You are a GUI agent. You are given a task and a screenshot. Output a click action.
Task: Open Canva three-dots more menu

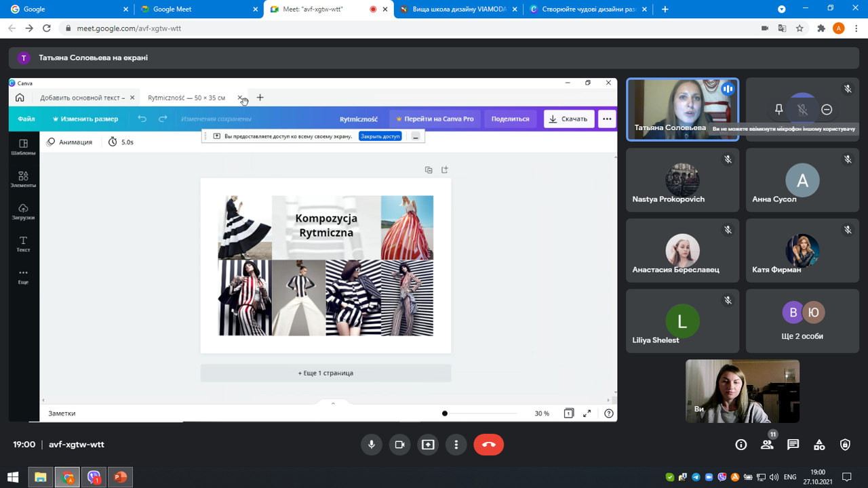(x=607, y=119)
